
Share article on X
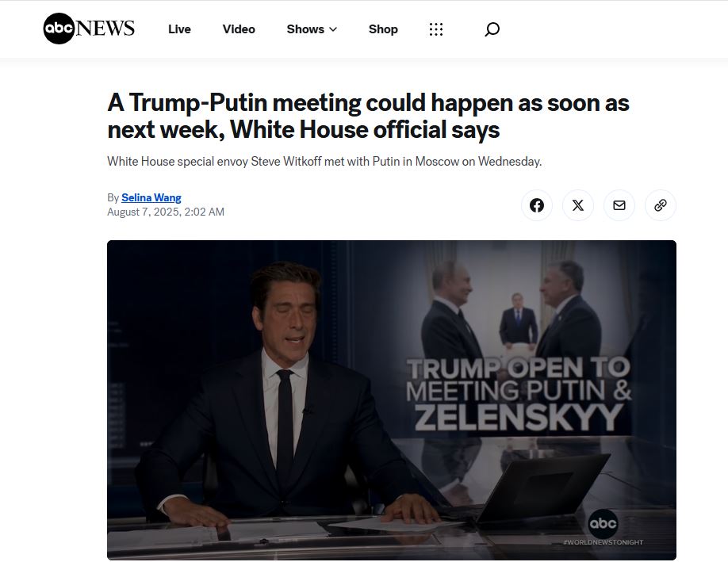coord(578,205)
